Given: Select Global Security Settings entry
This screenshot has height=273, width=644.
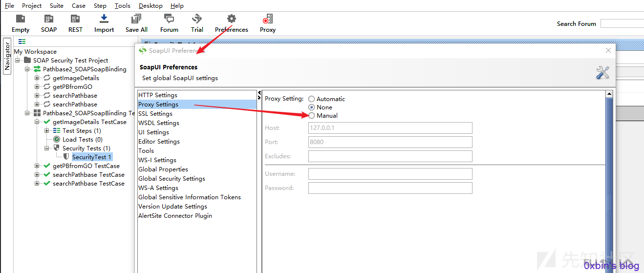Looking at the screenshot, I should 197,179.
